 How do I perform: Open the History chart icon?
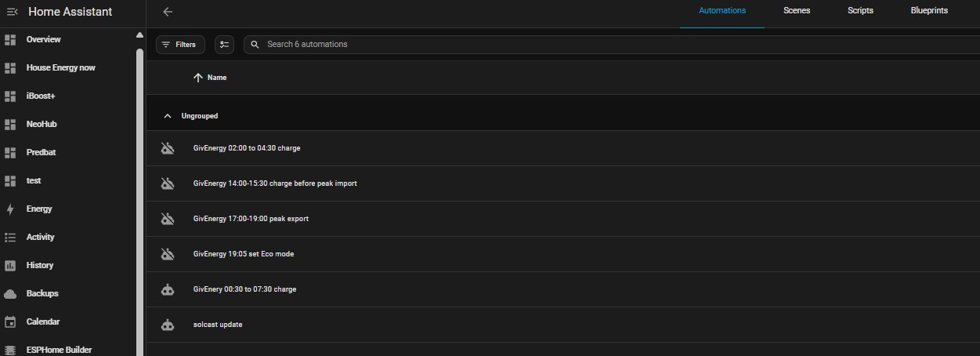click(x=10, y=265)
